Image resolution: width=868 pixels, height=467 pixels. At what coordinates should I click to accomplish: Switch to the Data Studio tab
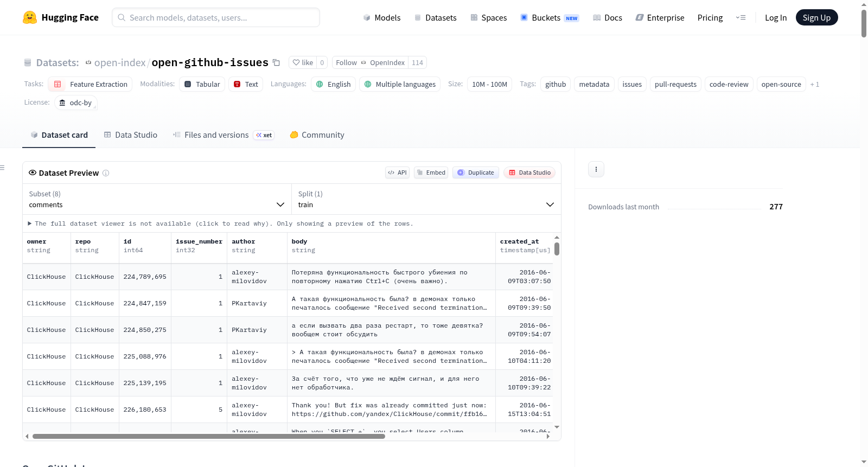click(130, 135)
